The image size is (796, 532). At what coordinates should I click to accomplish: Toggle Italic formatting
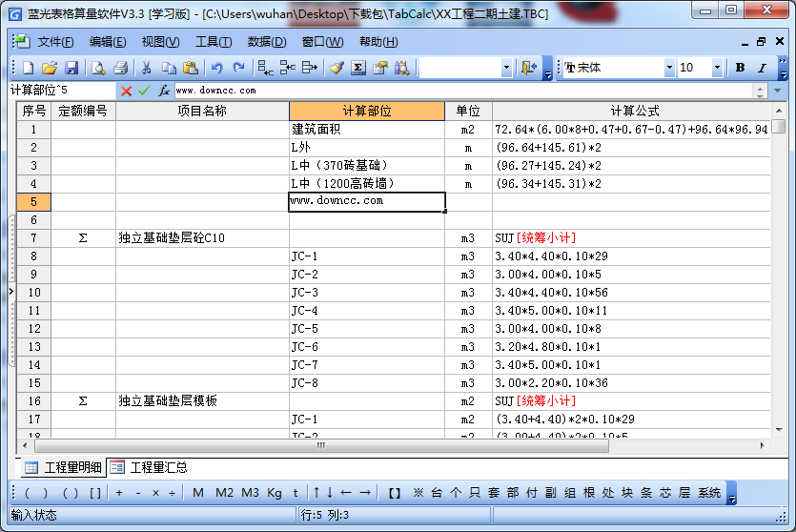point(762,69)
